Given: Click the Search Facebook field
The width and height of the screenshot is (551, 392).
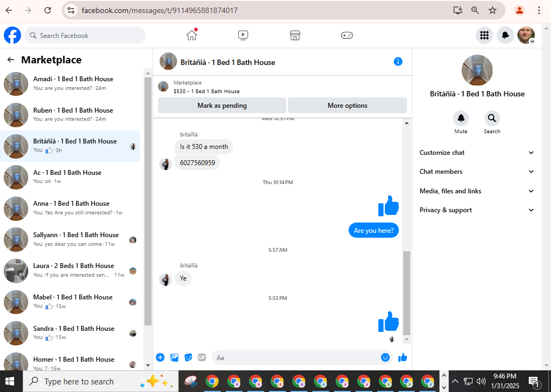Looking at the screenshot, I should pyautogui.click(x=84, y=36).
